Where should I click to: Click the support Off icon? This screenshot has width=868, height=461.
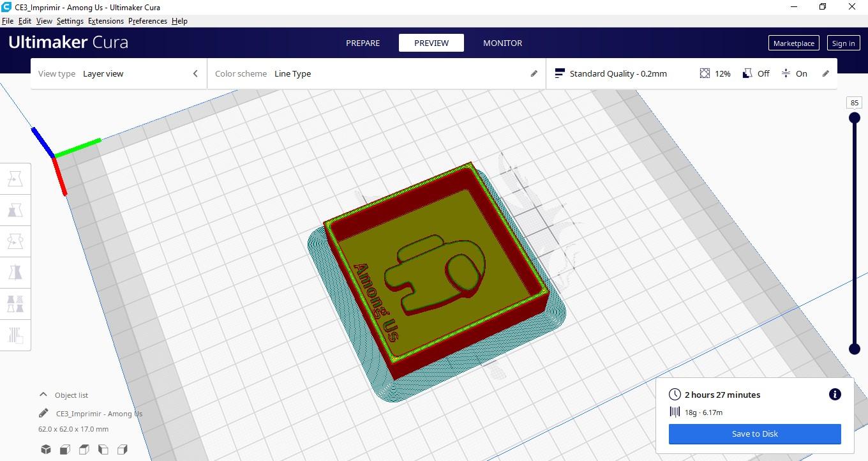click(747, 73)
